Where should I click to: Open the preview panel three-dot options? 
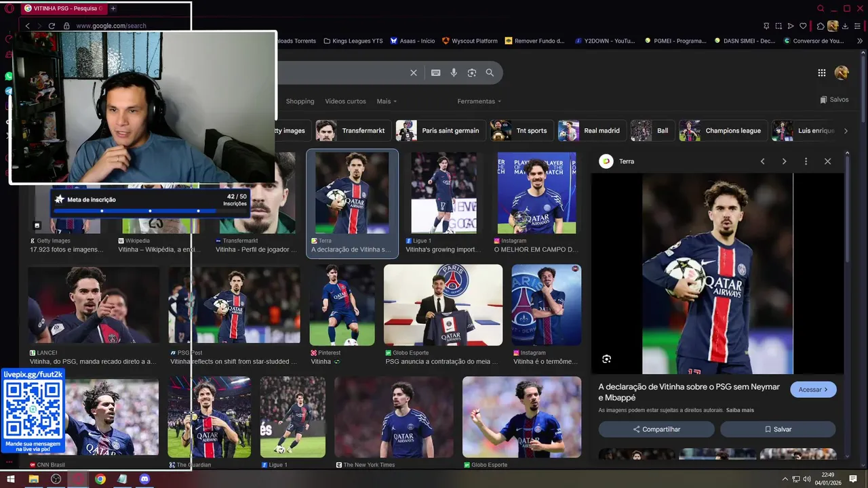click(806, 161)
